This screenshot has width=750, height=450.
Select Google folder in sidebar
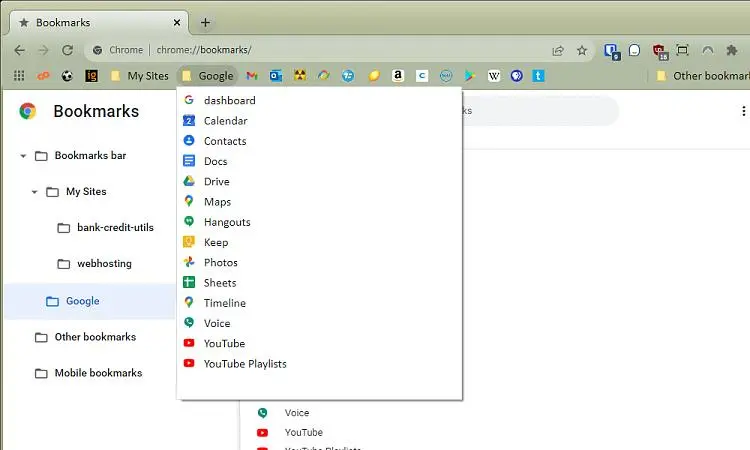89,301
